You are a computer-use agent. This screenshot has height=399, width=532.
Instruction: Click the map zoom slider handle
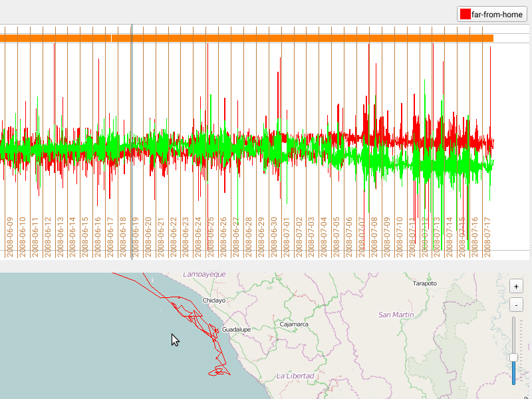coord(513,357)
